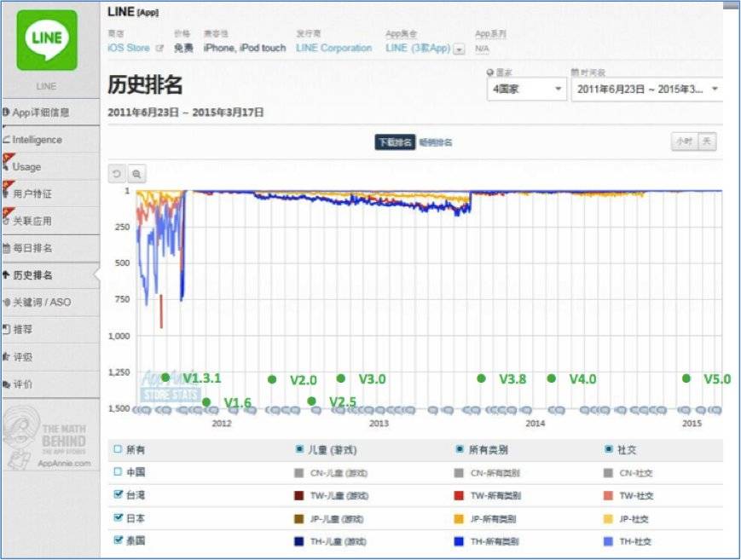Click the 国家 globe icon
Viewport: 741px width, 560px height.
point(490,72)
